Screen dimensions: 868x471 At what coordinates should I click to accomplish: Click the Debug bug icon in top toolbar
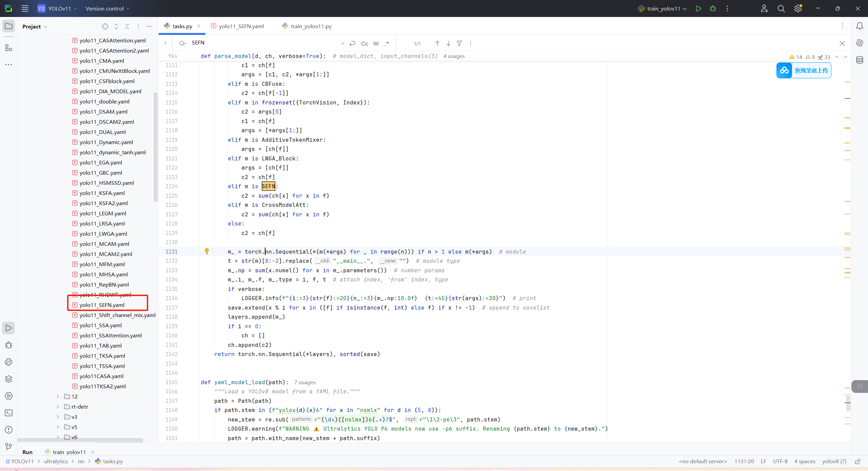[x=713, y=8]
